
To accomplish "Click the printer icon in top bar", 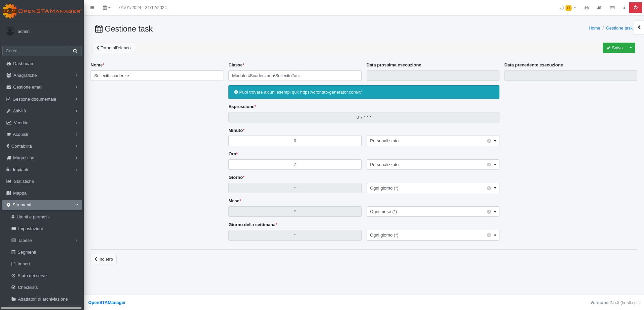I will [586, 8].
